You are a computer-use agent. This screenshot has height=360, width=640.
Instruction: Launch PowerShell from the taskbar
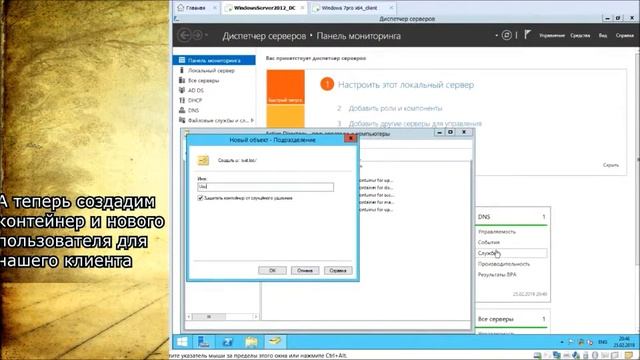227,342
